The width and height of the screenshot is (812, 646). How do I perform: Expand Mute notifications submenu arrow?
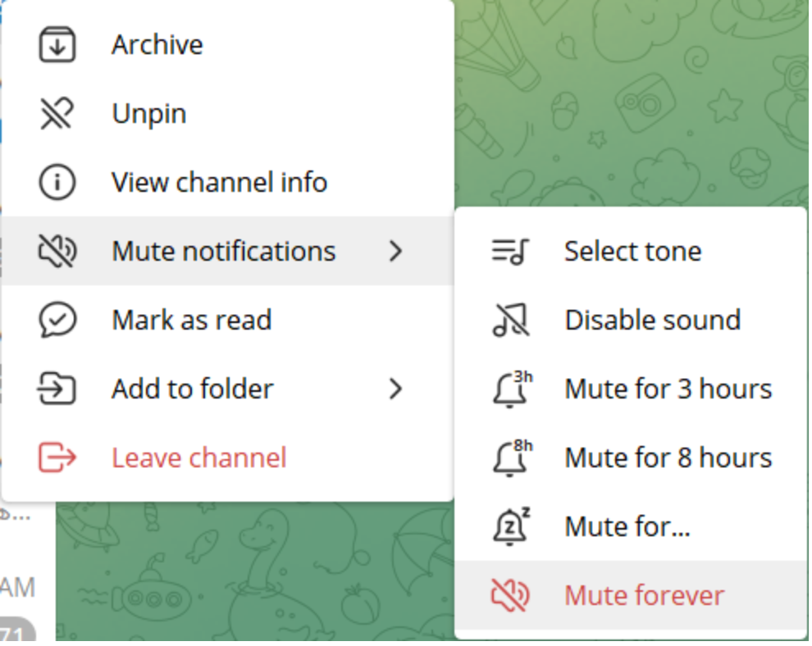(396, 251)
